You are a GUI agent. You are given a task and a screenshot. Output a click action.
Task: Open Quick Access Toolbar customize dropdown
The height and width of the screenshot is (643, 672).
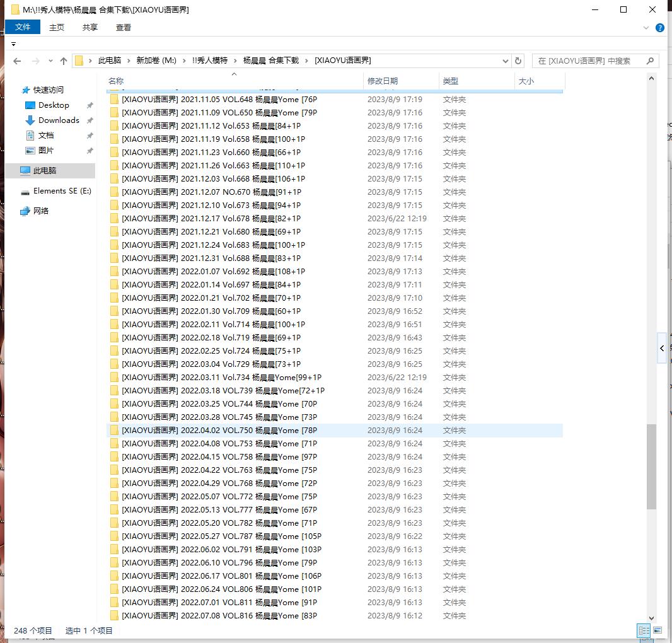tap(13, 44)
